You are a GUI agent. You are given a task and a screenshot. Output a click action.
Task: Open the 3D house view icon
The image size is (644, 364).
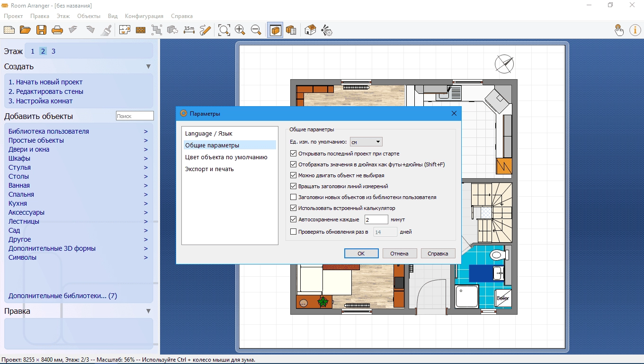310,30
